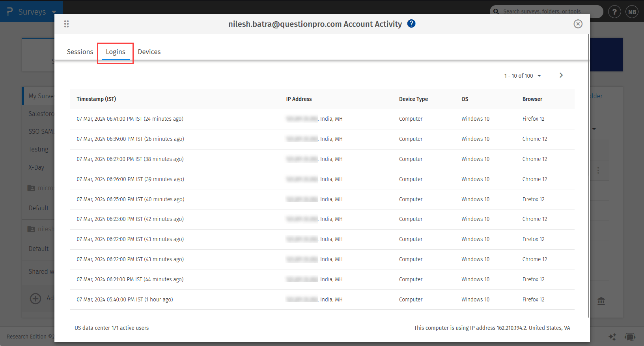Select the Testing folder in sidebar
The image size is (644, 346).
[x=39, y=149]
